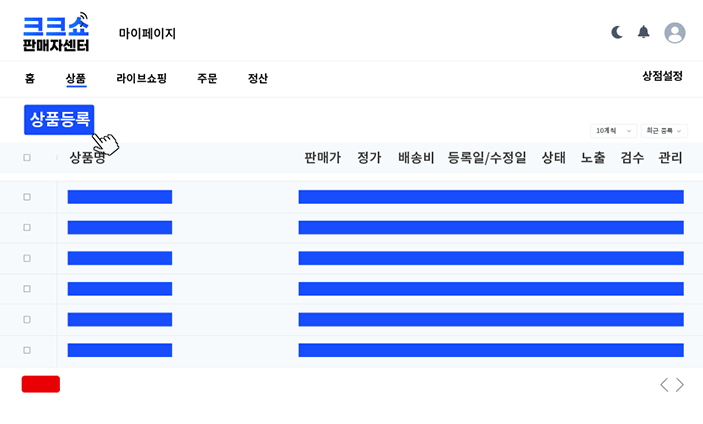Open the 상품 tab

tap(76, 78)
